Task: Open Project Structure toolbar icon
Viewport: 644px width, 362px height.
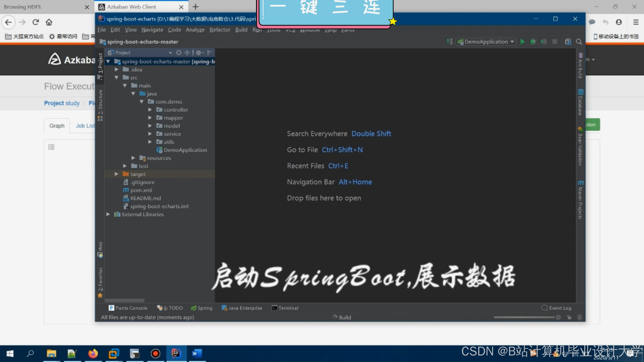Action: (568, 42)
